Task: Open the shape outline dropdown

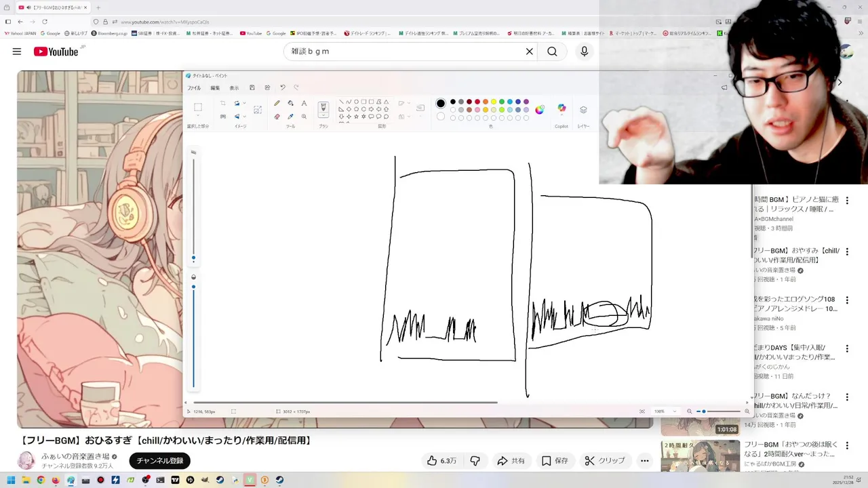Action: pos(409,103)
